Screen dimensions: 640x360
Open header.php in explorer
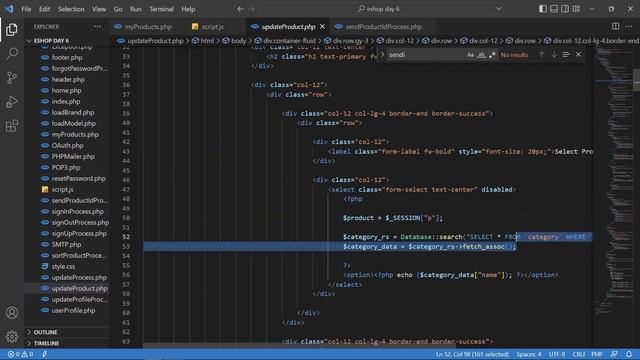[x=68, y=80]
